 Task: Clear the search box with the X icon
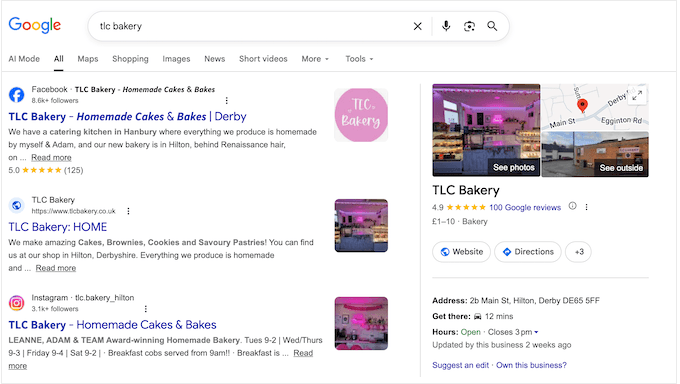pyautogui.click(x=417, y=26)
